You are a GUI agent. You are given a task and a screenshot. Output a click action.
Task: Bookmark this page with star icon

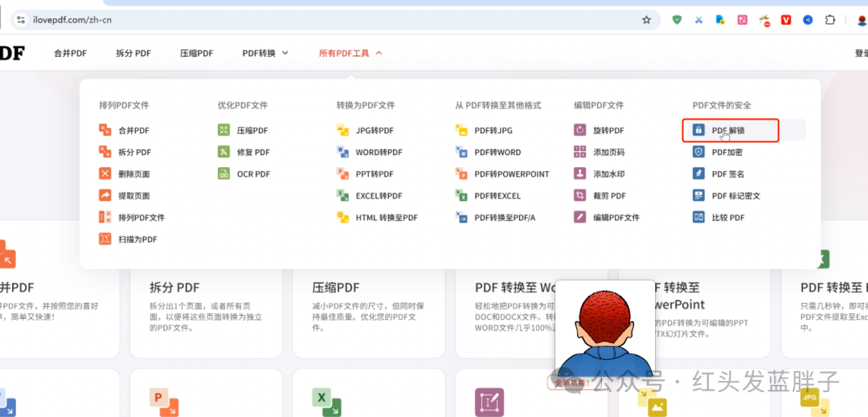click(x=646, y=20)
